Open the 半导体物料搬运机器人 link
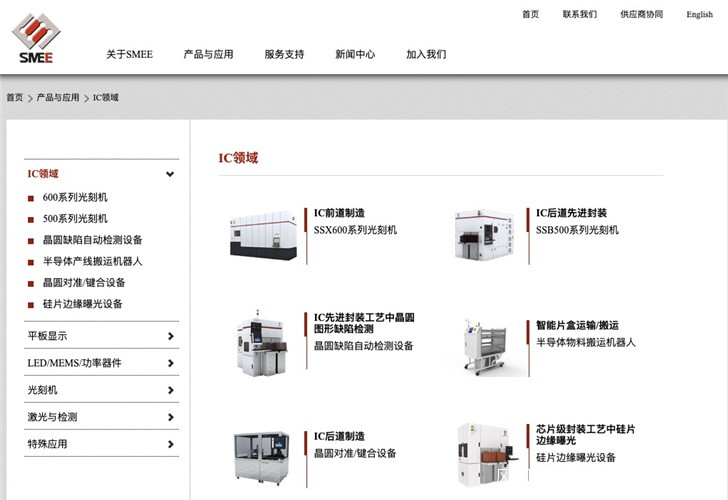Image resolution: width=728 pixels, height=500 pixels. pos(586,342)
